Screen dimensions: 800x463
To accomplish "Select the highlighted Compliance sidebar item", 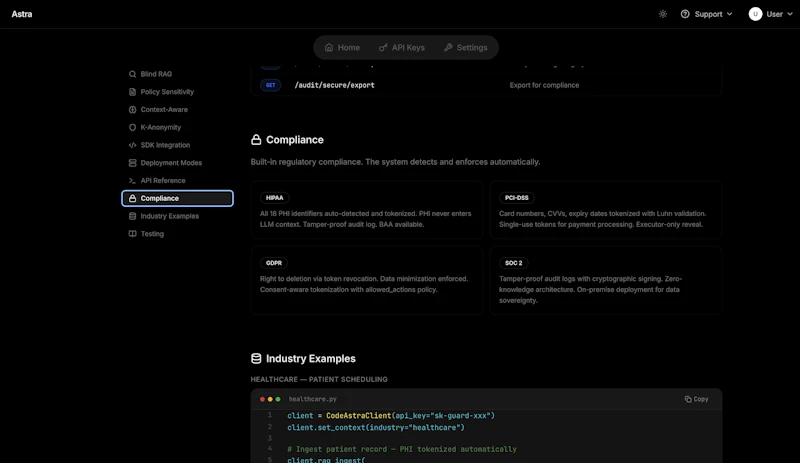I will tap(177, 198).
